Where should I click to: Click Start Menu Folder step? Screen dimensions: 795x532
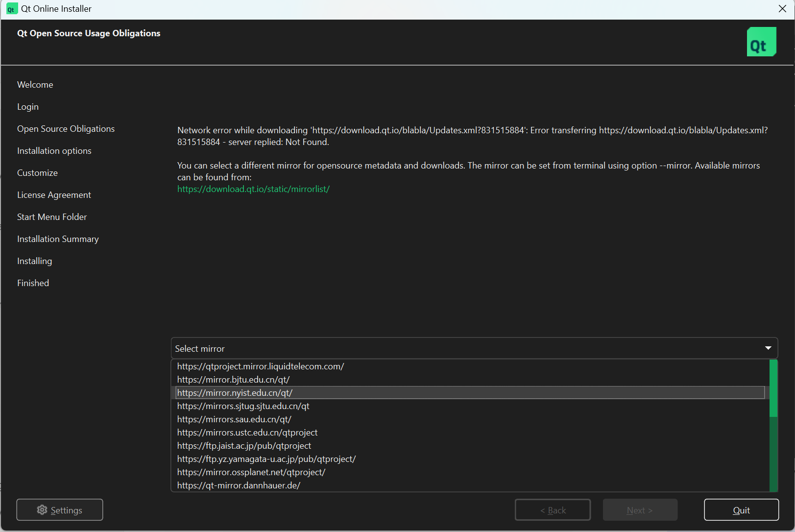coord(52,217)
